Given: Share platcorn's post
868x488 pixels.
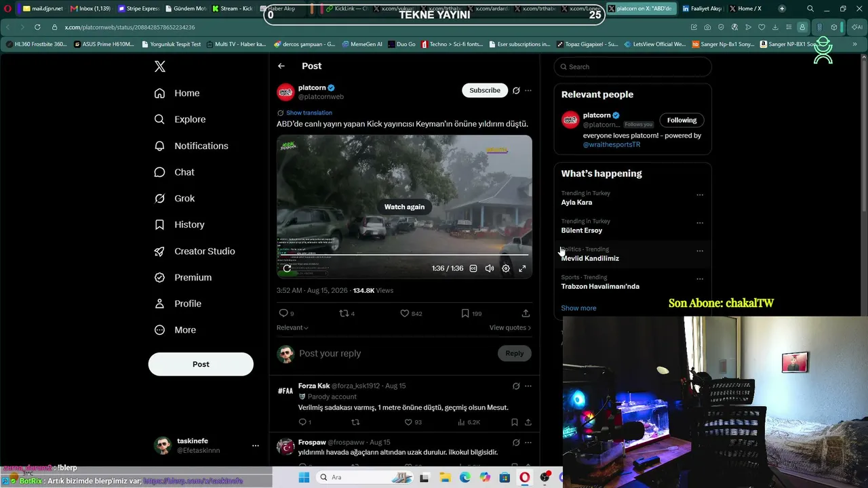Looking at the screenshot, I should (x=526, y=313).
